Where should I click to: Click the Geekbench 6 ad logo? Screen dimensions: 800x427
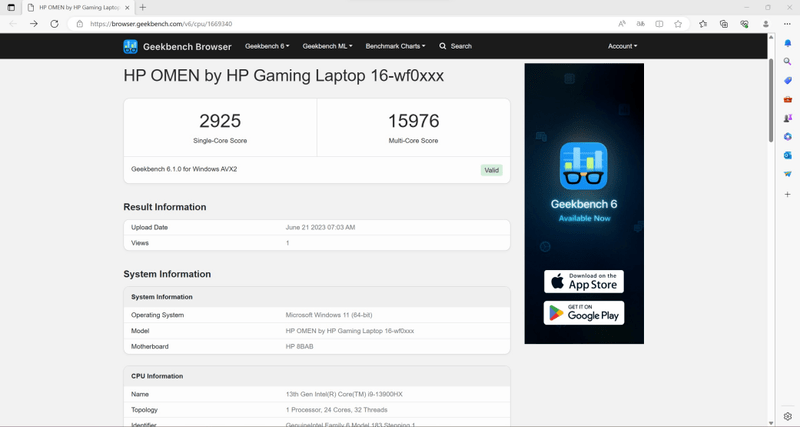[584, 166]
